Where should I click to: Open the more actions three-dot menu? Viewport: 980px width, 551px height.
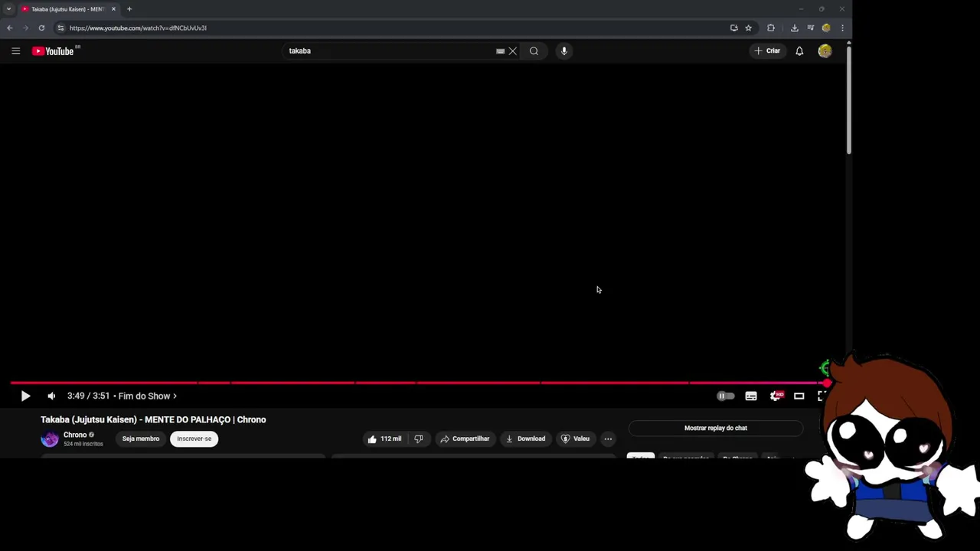[x=608, y=439]
